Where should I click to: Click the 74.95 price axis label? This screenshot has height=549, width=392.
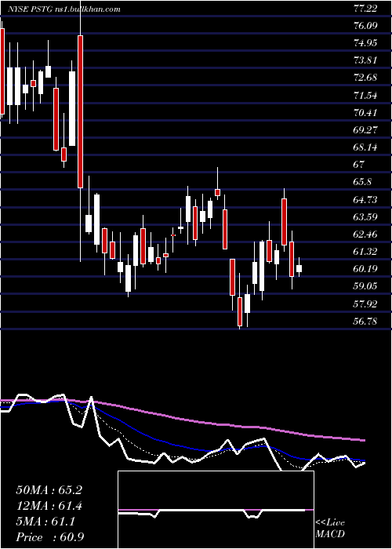coord(365,43)
